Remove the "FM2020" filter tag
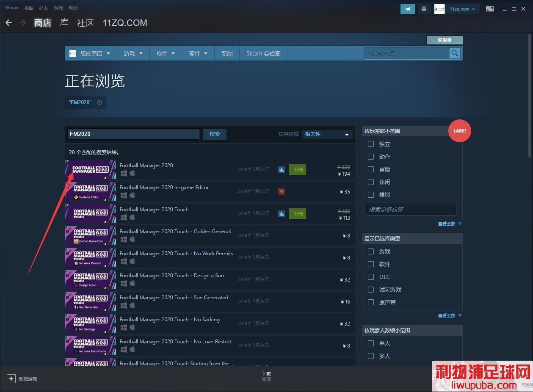The image size is (533, 392). (99, 102)
